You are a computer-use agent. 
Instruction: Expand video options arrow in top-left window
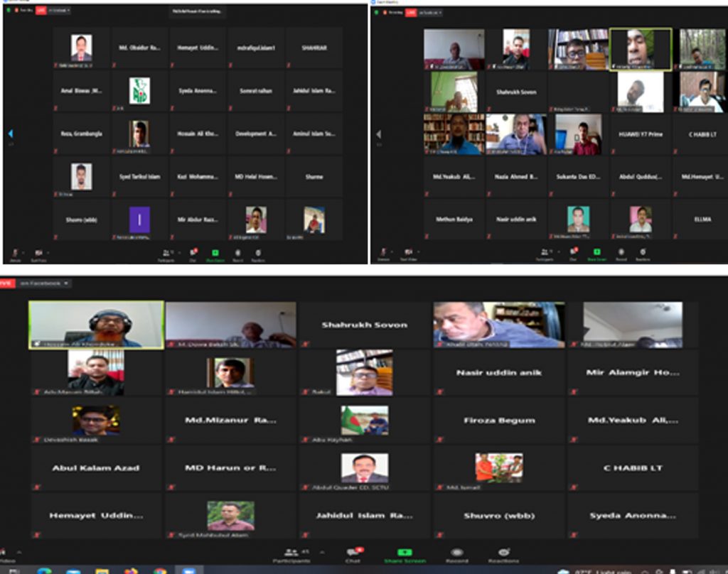tap(48, 253)
